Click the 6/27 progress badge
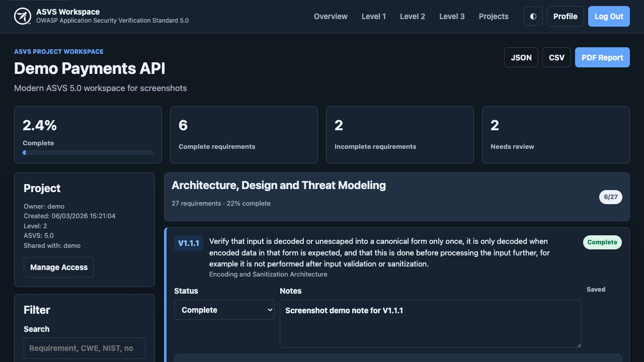 pyautogui.click(x=610, y=197)
